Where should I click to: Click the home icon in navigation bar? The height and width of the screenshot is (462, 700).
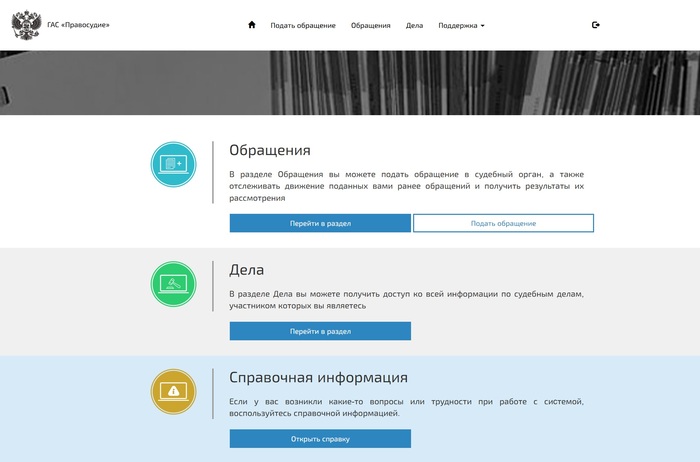252,25
